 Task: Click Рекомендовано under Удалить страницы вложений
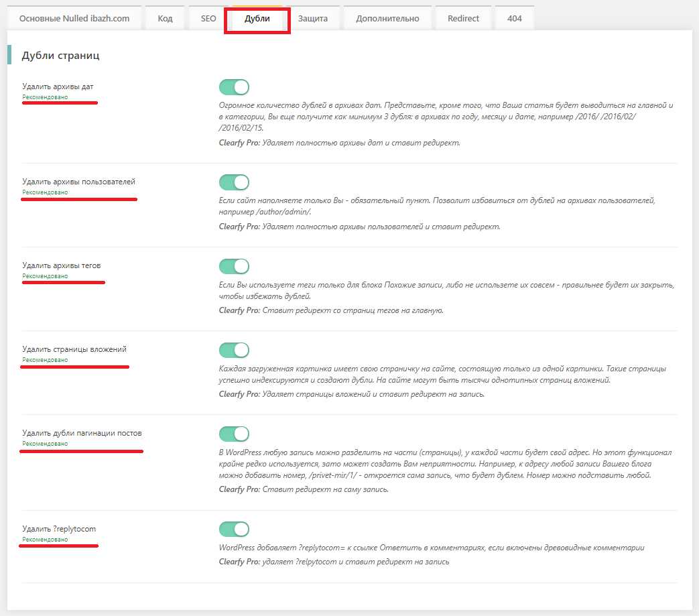click(x=45, y=360)
